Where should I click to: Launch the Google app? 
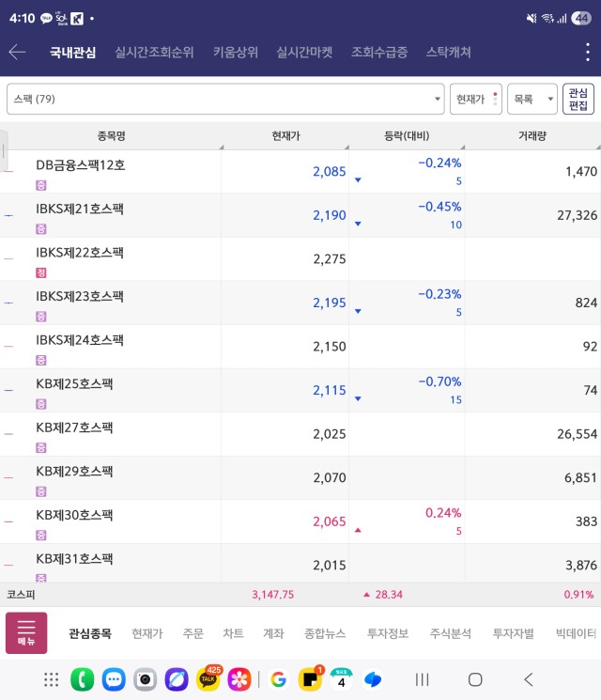(x=278, y=679)
